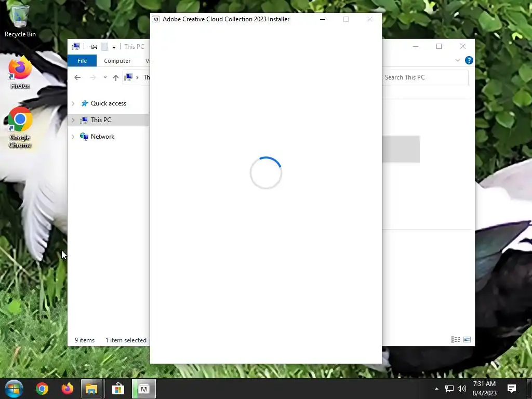
Task: Click the '9 items' status text
Action: point(85,340)
